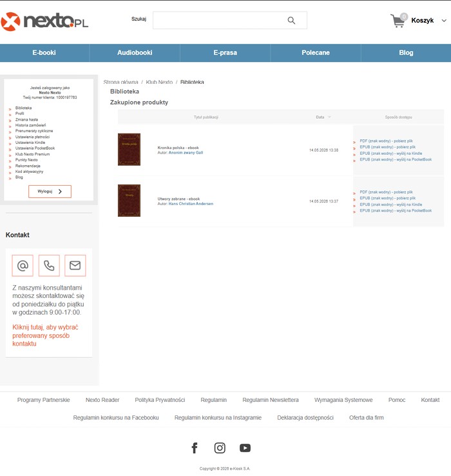Click the Wyloguj button
Screen dimensions: 451x476
tap(50, 192)
